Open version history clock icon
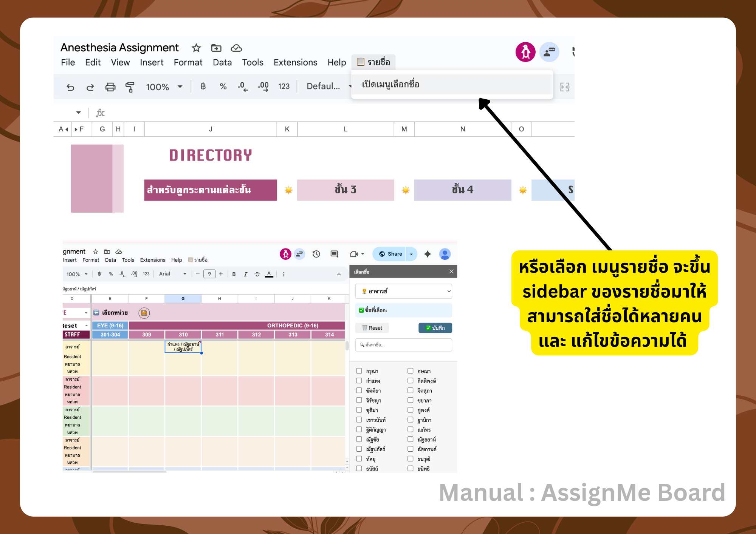This screenshot has height=534, width=756. click(316, 254)
